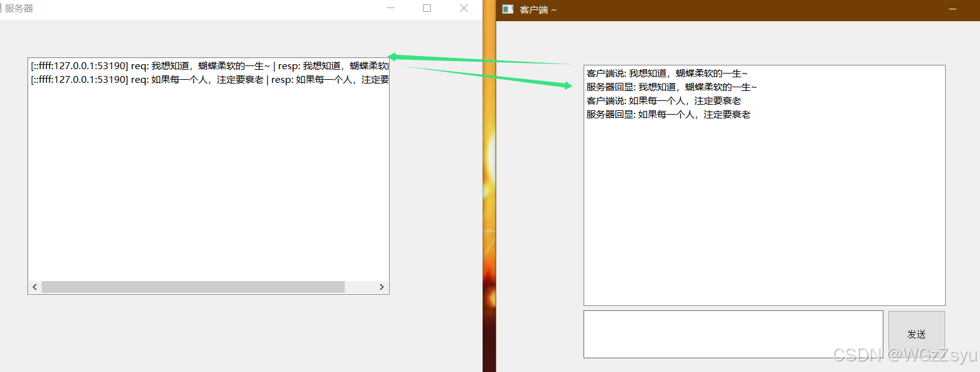Close the 服务器 window
Viewport: 980px width, 372px height.
point(464,8)
